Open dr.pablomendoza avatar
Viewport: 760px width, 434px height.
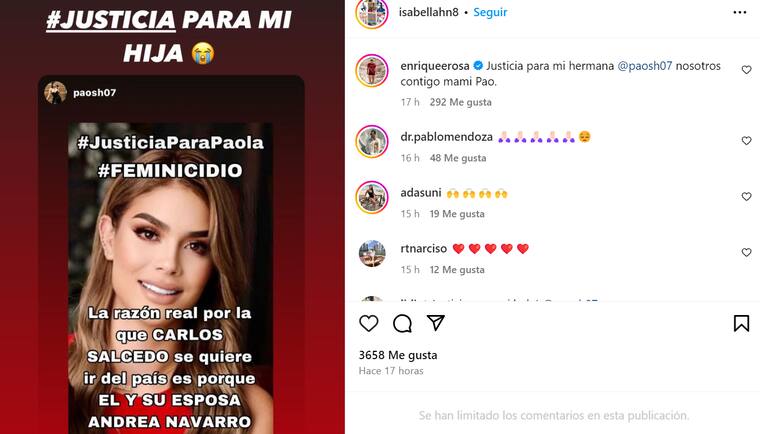click(x=372, y=142)
